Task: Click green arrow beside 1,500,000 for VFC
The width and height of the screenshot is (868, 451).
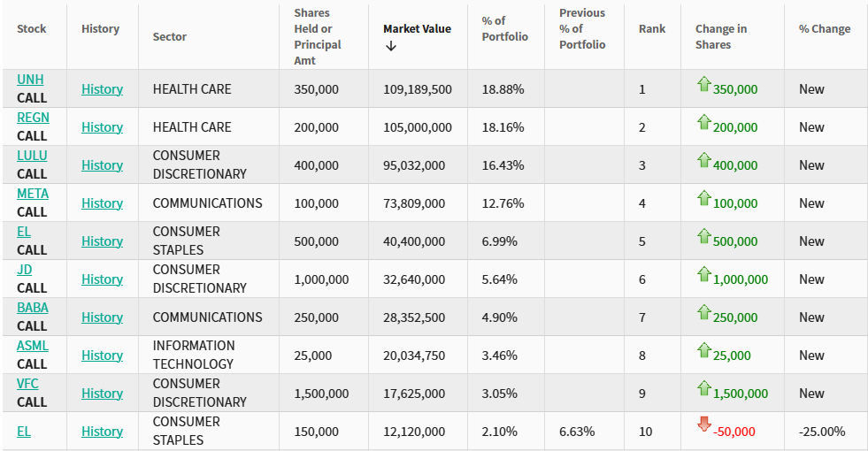Action: coord(704,389)
